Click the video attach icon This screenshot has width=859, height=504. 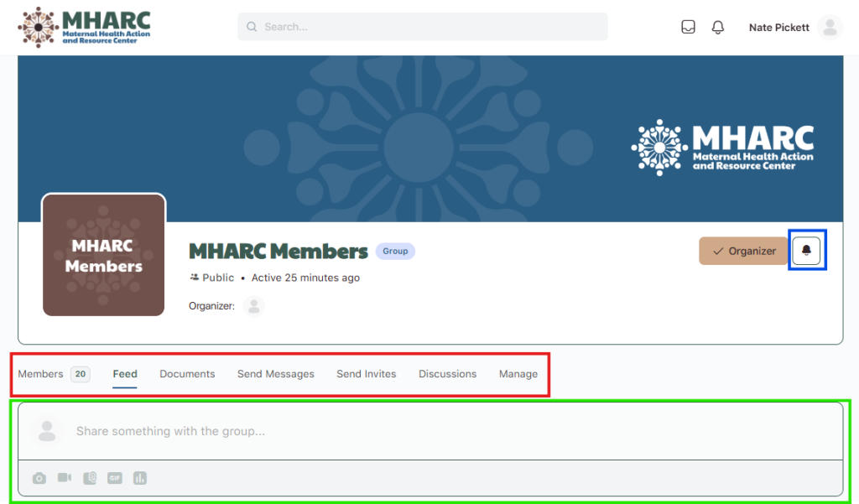click(65, 478)
